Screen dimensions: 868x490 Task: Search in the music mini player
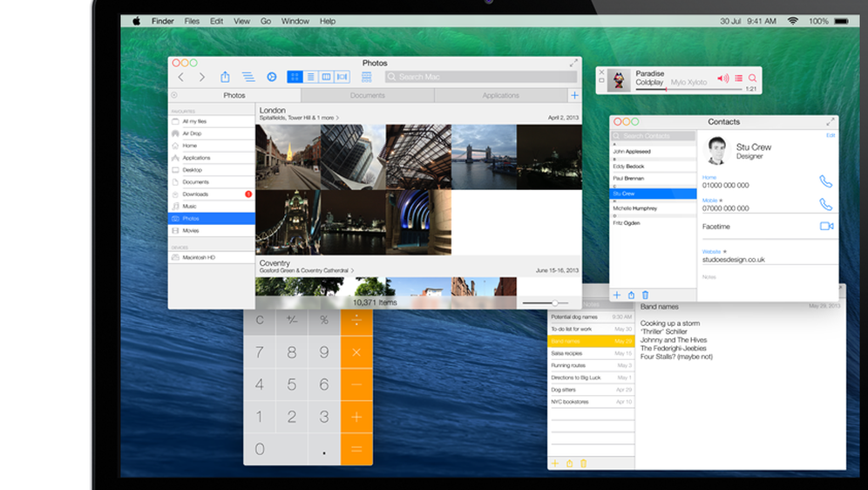pos(752,78)
